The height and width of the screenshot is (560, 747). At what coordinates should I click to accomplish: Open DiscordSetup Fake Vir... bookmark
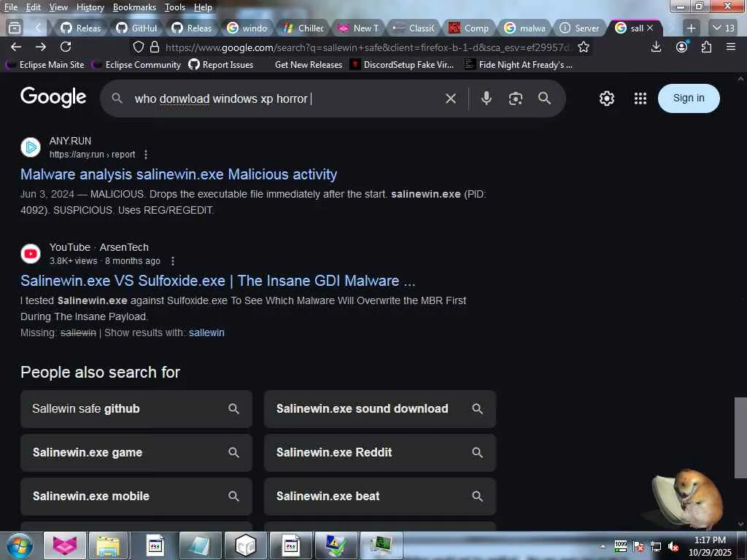(403, 65)
